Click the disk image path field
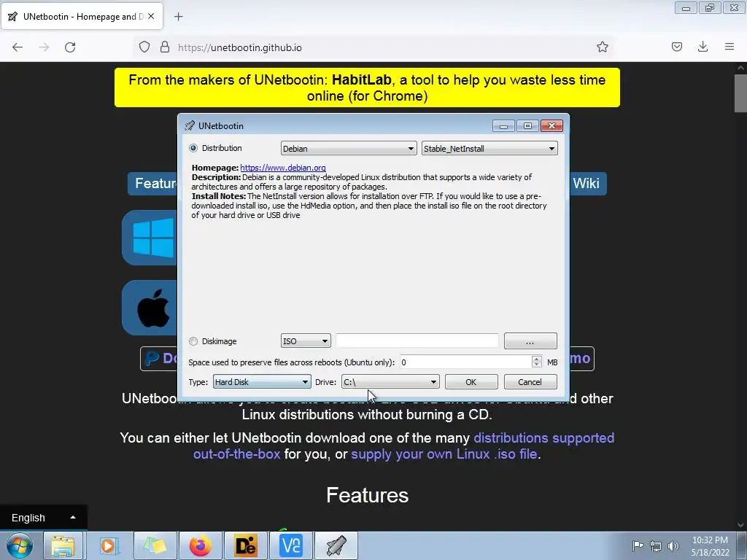The height and width of the screenshot is (560, 747). (417, 341)
